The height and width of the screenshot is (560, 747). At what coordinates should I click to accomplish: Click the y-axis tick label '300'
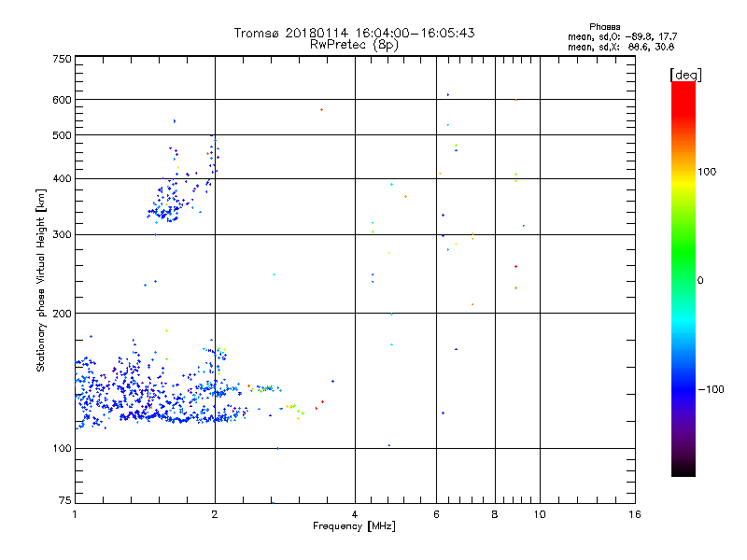63,235
